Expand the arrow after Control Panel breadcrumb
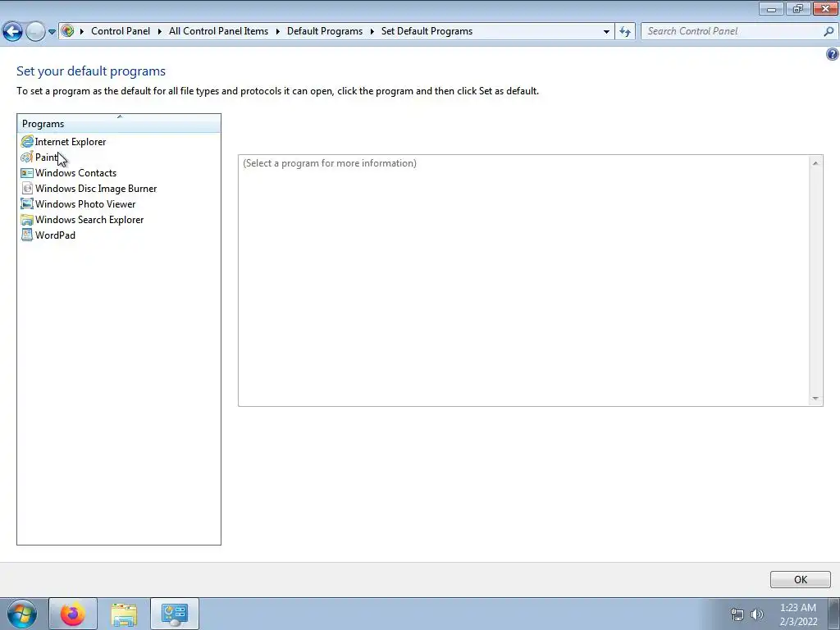This screenshot has height=630, width=840. click(160, 31)
